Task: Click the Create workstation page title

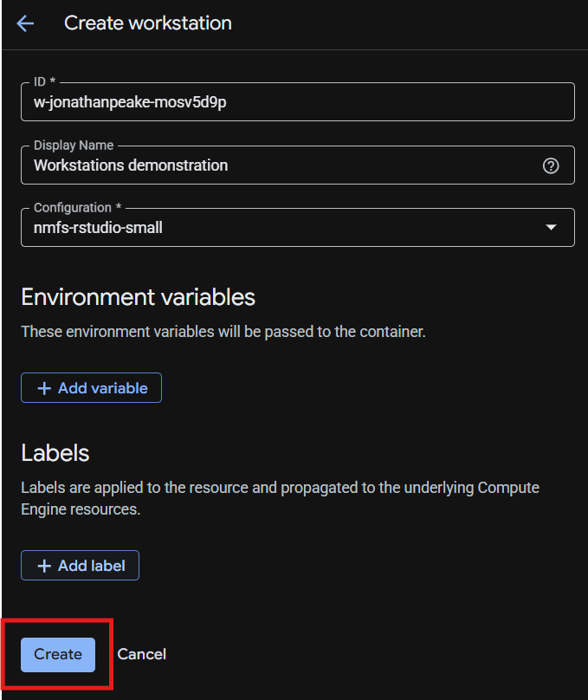Action: (148, 23)
